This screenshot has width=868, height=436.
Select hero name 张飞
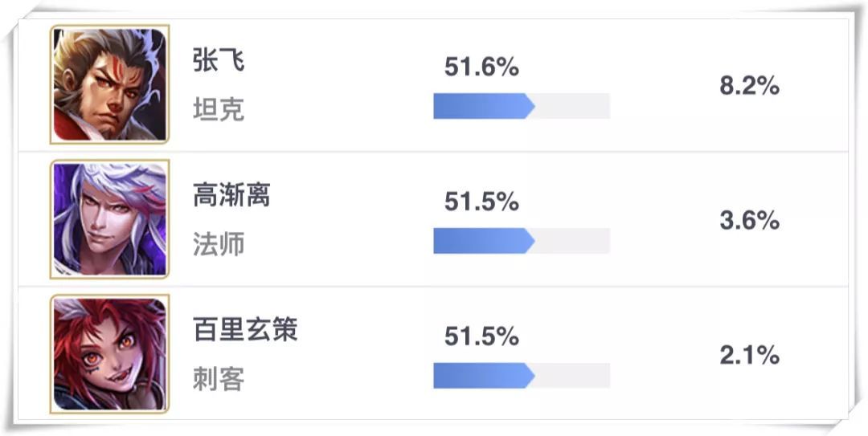219,59
